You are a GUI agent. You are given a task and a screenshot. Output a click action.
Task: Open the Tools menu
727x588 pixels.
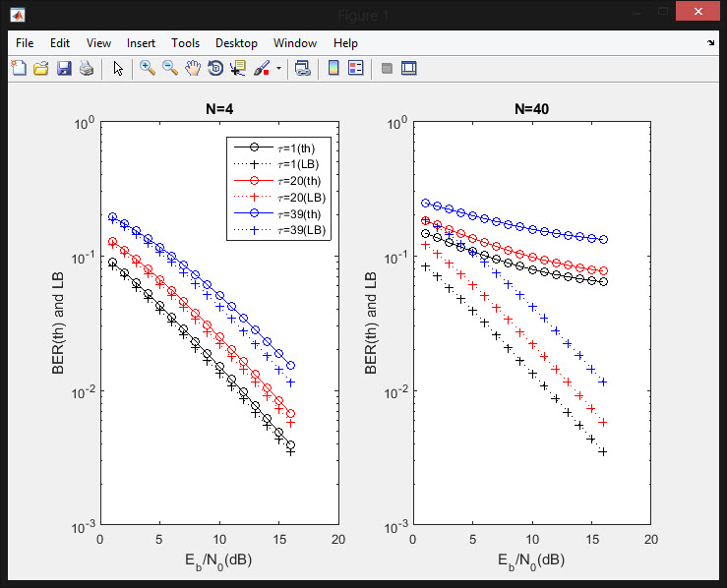click(185, 43)
